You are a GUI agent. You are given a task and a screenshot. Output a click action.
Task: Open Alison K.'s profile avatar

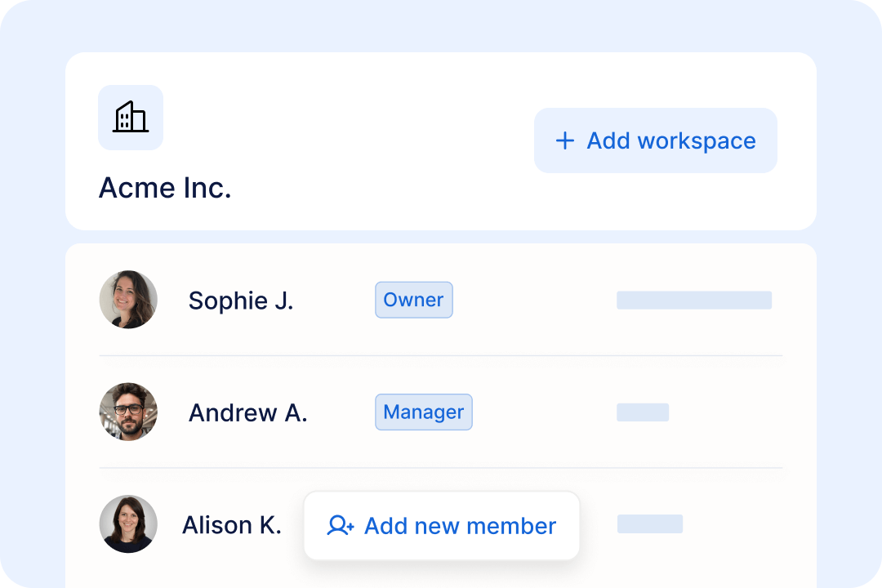pos(128,524)
